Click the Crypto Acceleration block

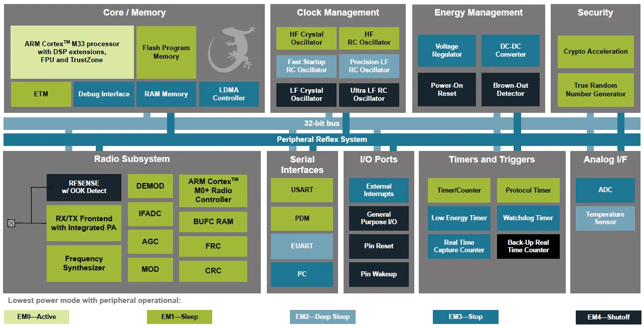click(x=595, y=52)
